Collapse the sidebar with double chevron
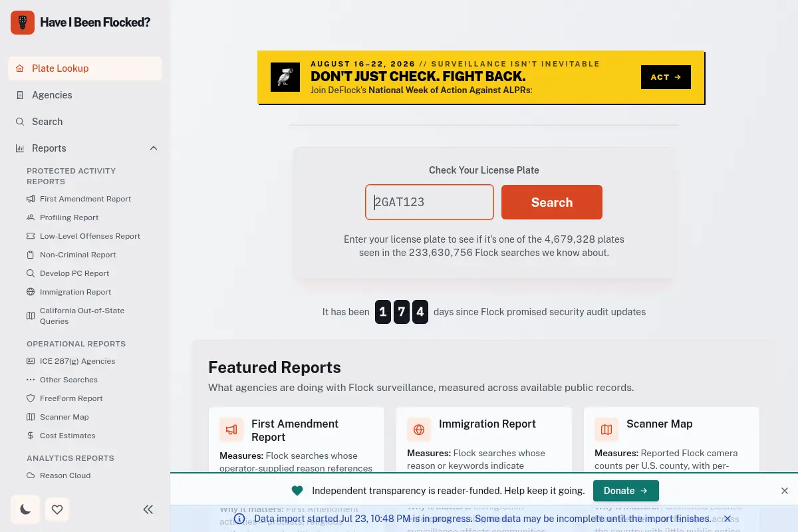Image resolution: width=798 pixels, height=532 pixels. (148, 509)
